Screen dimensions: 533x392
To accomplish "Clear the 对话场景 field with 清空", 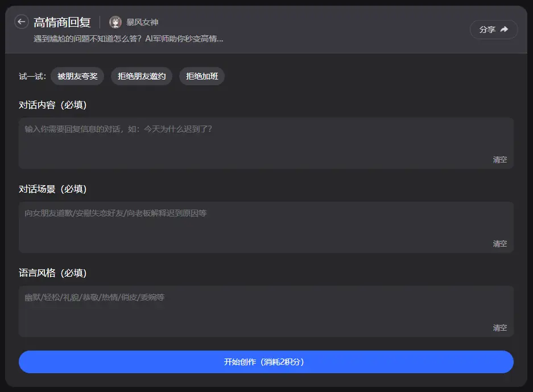I will [x=500, y=243].
